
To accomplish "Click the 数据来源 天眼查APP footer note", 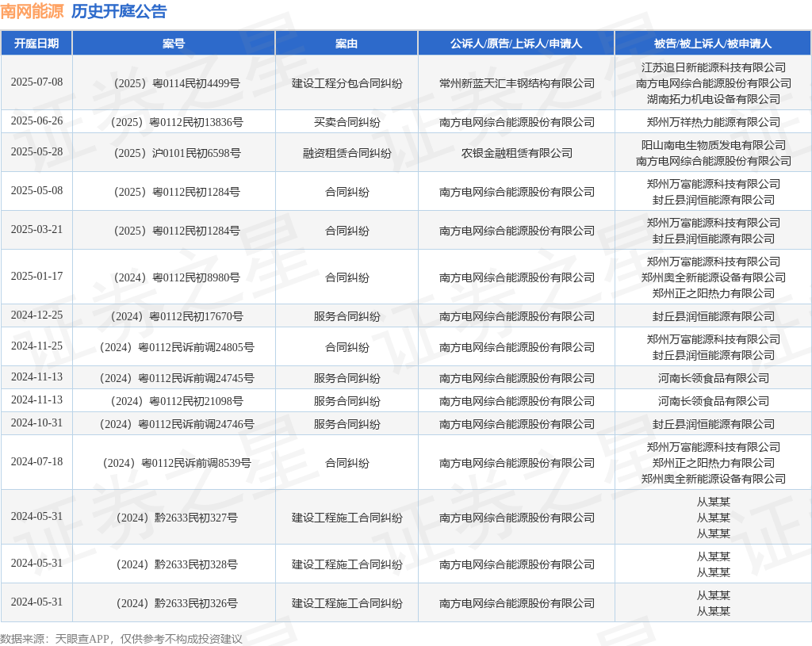I will click(x=121, y=639).
